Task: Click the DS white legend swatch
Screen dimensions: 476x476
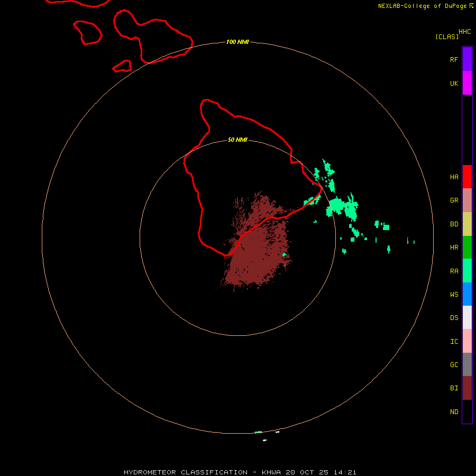Action: [x=467, y=317]
